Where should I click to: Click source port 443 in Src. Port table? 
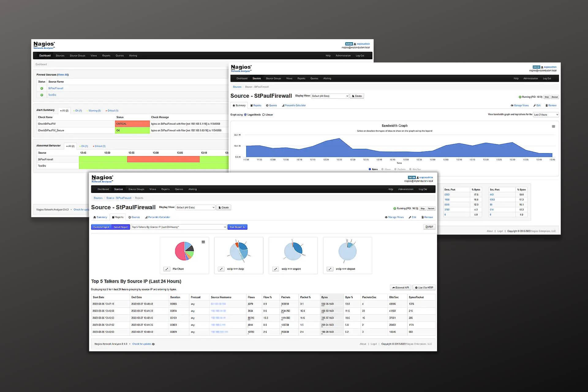click(x=492, y=194)
